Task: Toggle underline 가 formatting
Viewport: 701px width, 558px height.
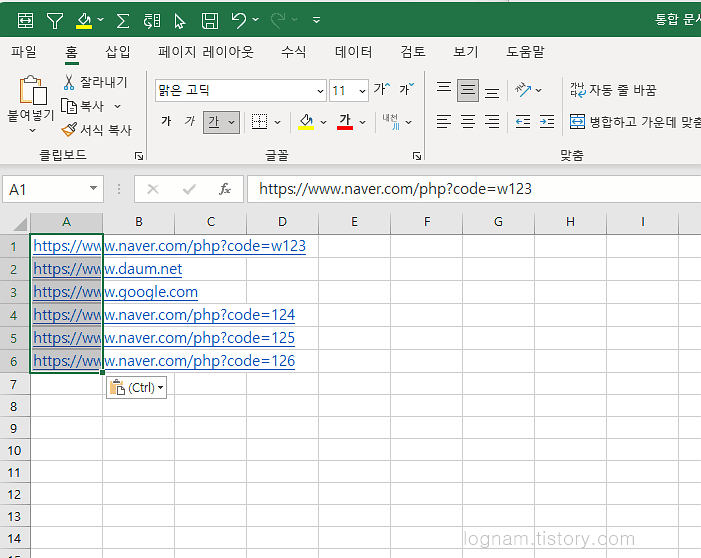Action: click(x=214, y=122)
